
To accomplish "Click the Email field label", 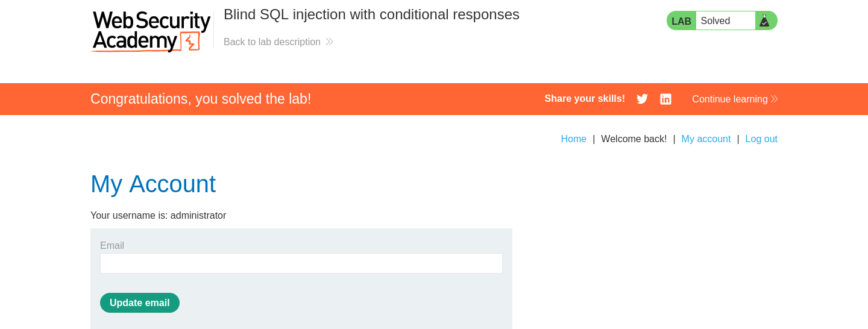I will click(112, 245).
